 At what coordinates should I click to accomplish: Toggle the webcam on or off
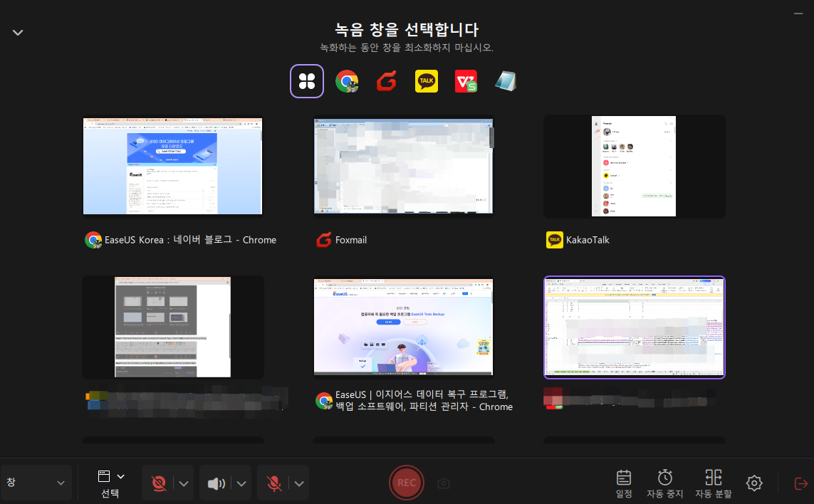click(158, 483)
